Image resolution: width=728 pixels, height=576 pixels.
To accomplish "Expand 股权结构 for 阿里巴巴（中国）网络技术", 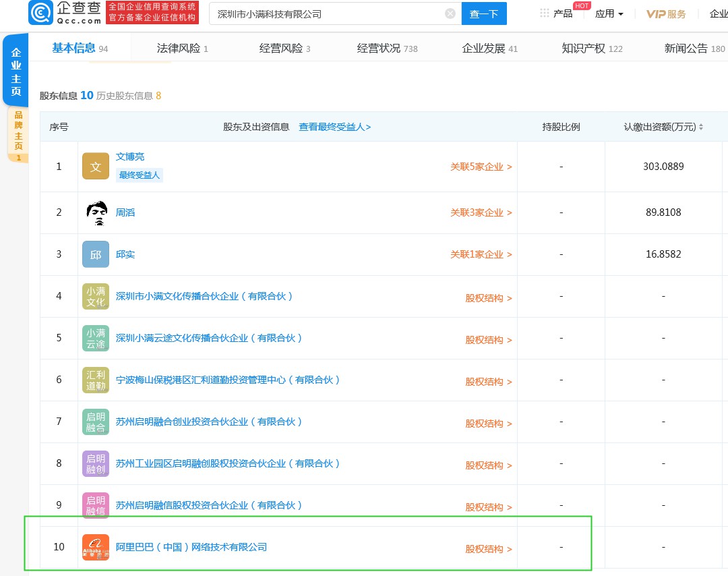I will point(489,549).
